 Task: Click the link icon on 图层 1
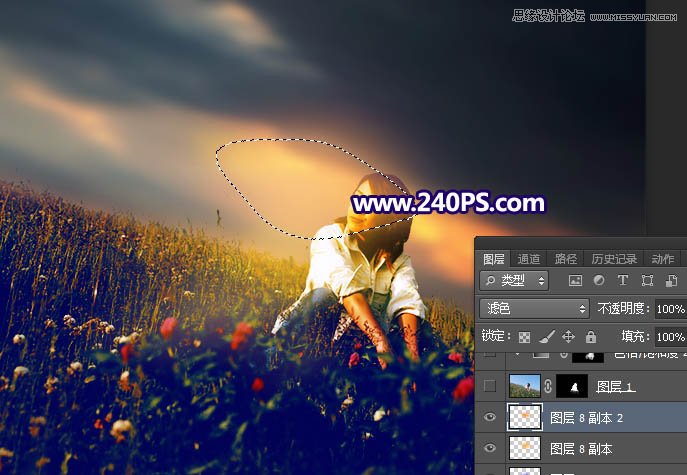click(x=548, y=386)
